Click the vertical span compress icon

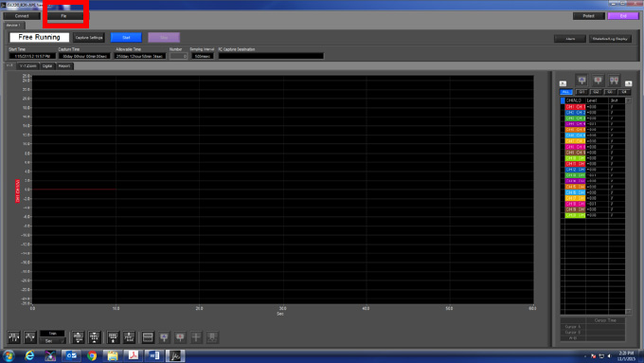94,337
